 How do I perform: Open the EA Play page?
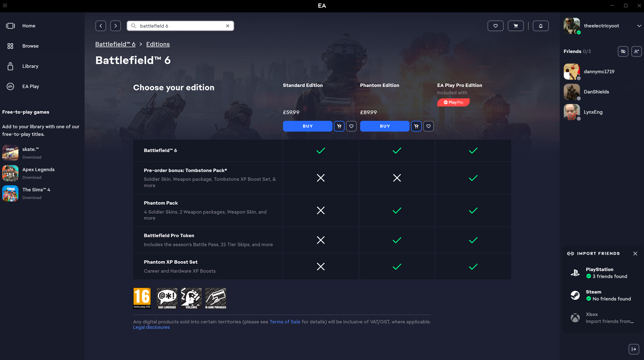[30, 87]
